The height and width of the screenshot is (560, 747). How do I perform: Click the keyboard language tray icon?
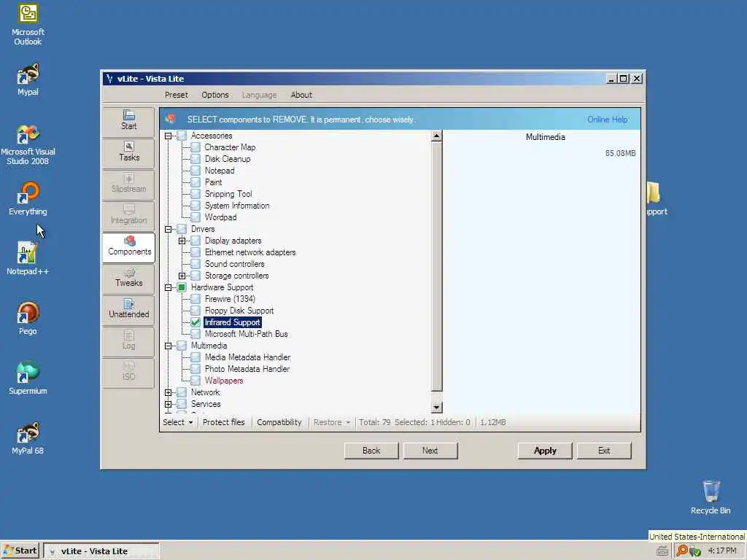click(662, 551)
